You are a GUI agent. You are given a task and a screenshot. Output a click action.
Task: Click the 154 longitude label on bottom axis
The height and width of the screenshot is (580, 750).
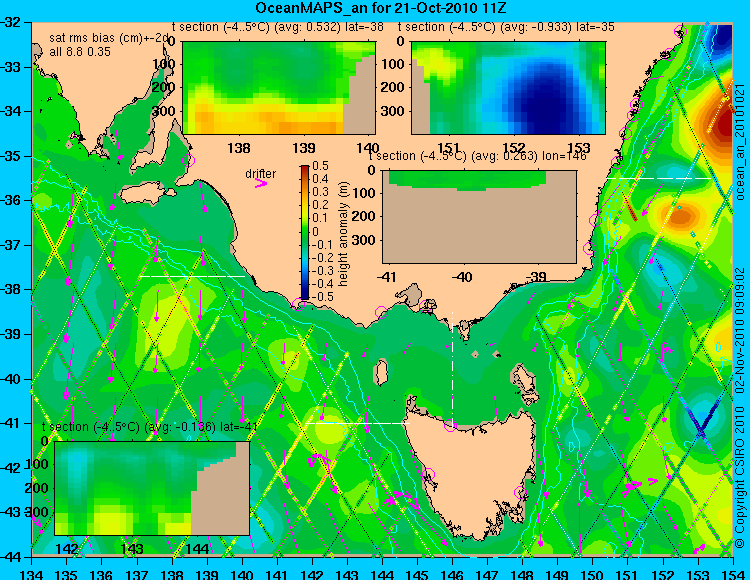[x=732, y=574]
